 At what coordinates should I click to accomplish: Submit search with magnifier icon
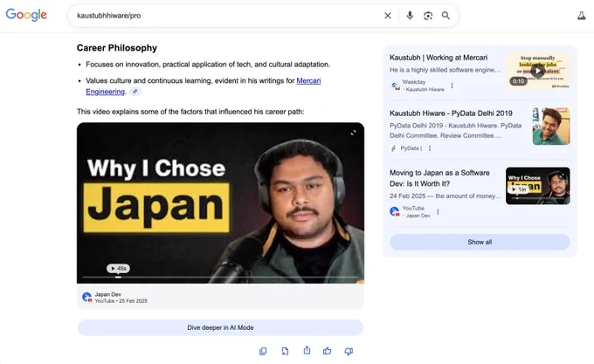tap(445, 16)
